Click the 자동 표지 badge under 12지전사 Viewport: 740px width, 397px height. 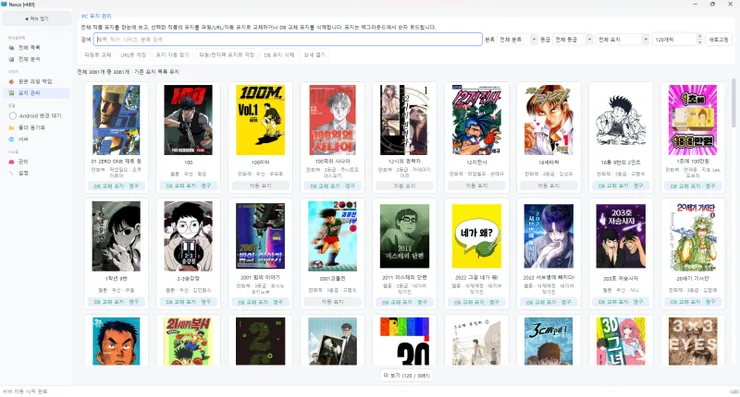tap(477, 186)
